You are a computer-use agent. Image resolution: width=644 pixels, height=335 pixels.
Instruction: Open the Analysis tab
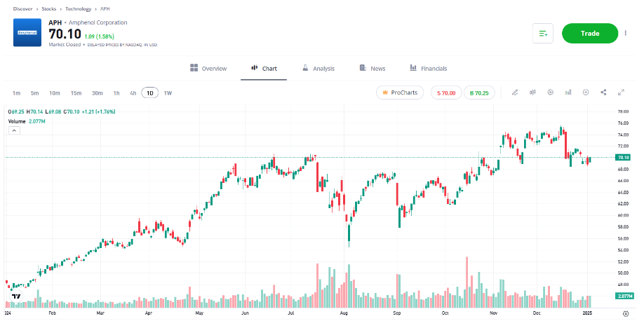(318, 68)
